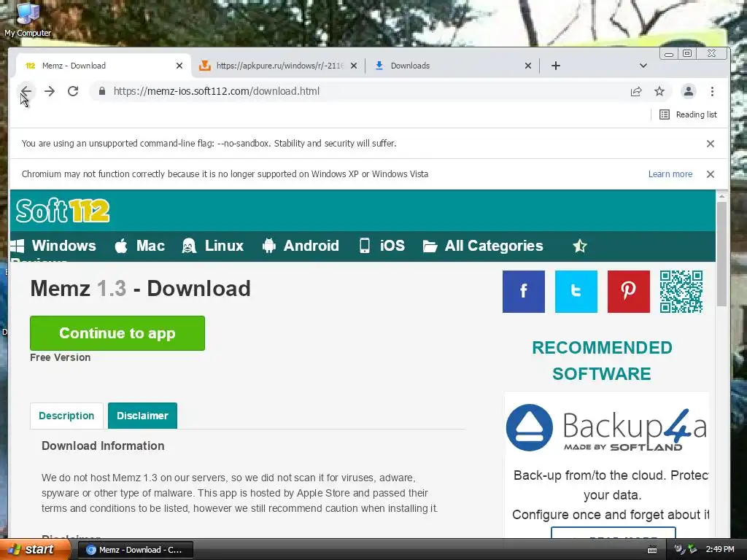
Task: Close the Memz - Download tab
Action: pyautogui.click(x=179, y=66)
